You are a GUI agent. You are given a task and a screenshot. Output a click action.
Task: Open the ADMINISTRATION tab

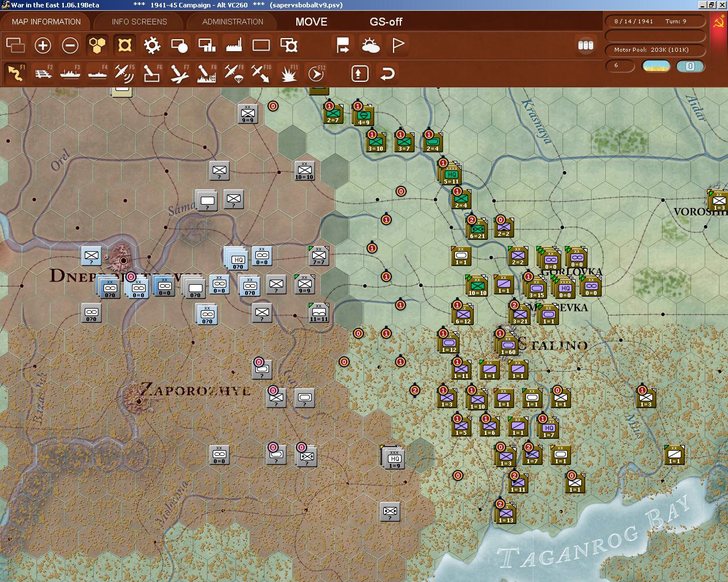(x=233, y=22)
